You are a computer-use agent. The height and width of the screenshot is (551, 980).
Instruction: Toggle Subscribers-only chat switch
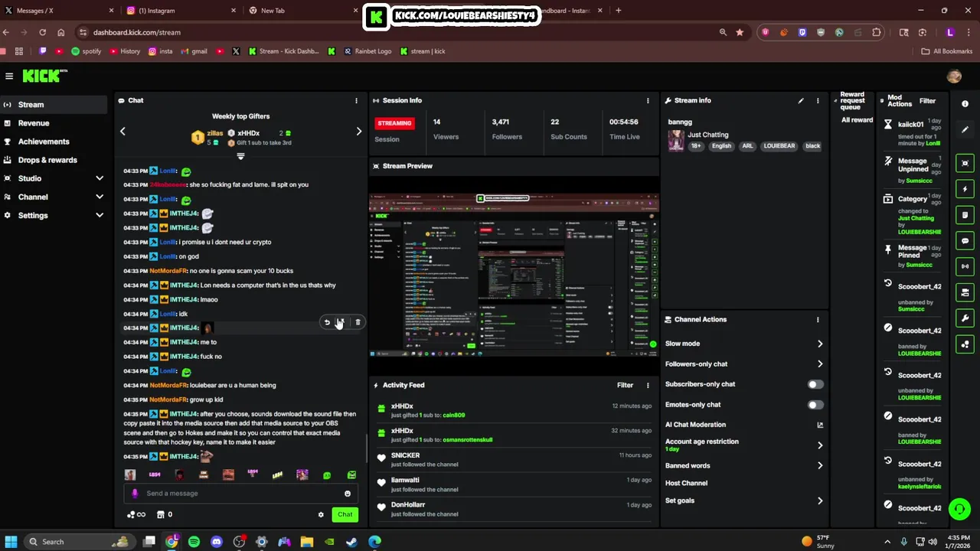click(815, 384)
